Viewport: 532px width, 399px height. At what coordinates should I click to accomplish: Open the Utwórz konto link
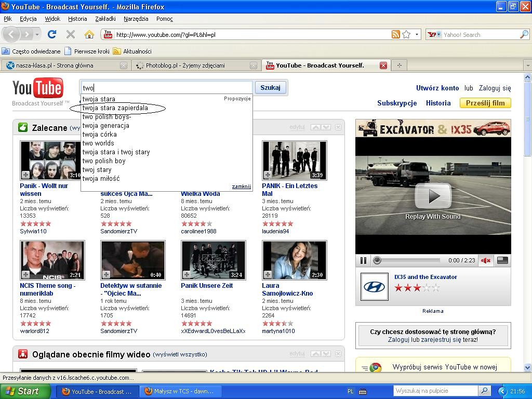[437, 88]
